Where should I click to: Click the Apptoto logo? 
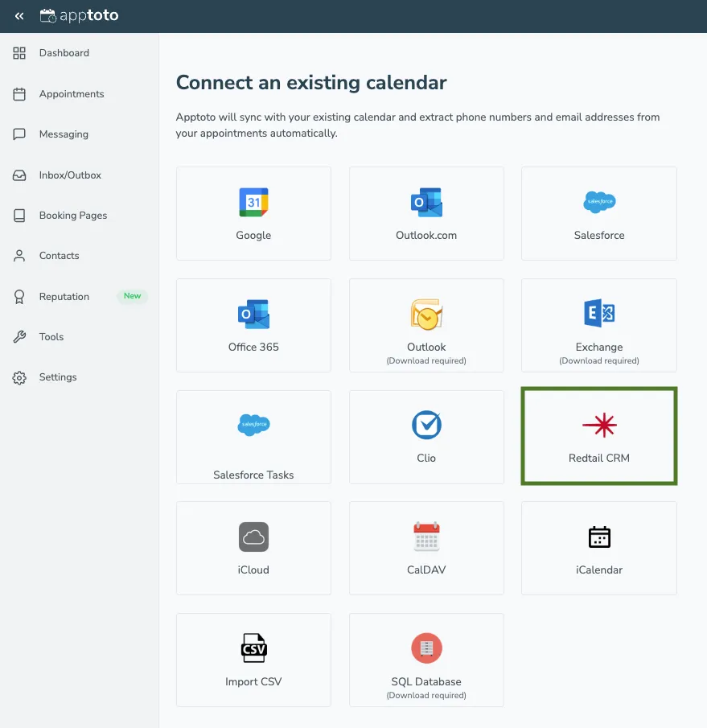click(79, 16)
